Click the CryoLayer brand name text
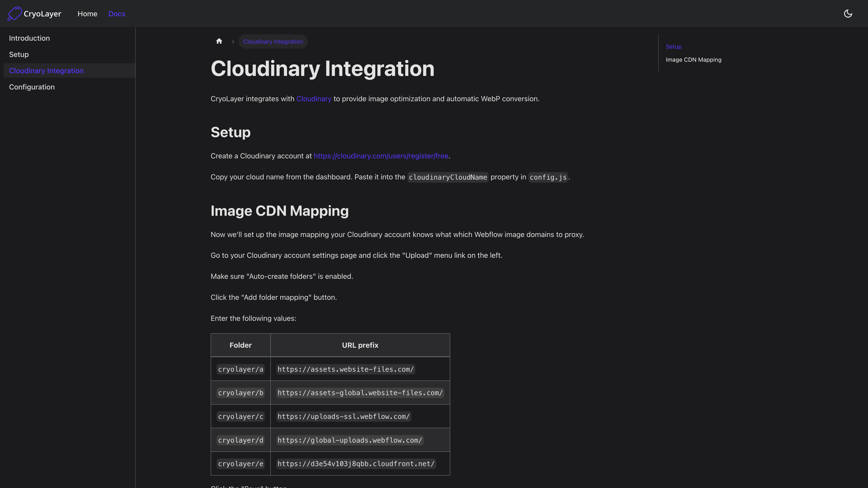Screen dimensions: 868x488 point(42,14)
